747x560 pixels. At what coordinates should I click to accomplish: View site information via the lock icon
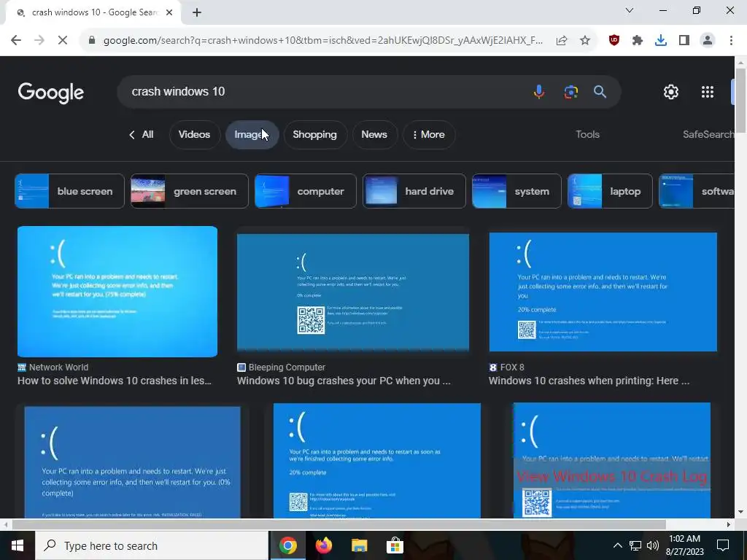[x=92, y=41]
